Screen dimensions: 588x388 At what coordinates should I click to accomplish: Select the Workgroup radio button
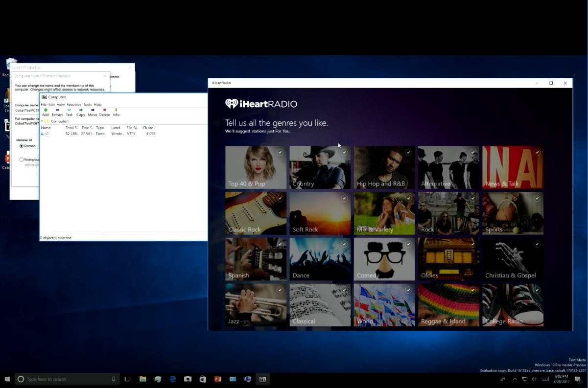(x=22, y=160)
